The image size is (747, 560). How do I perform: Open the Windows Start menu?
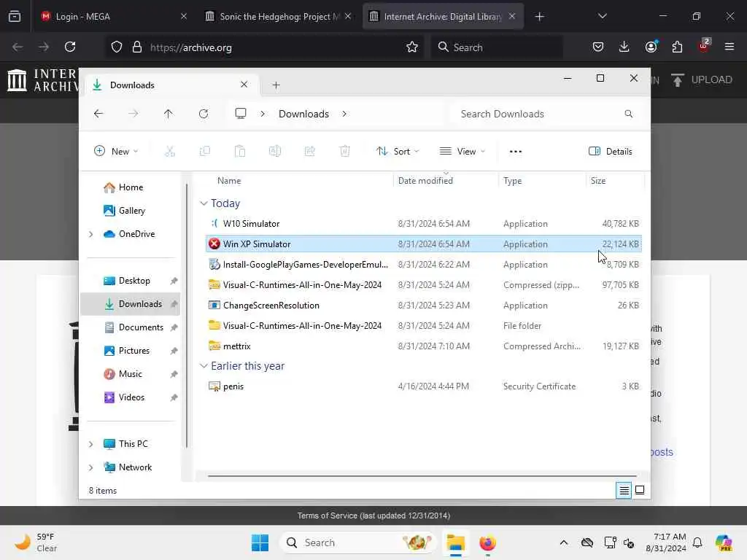pos(260,542)
